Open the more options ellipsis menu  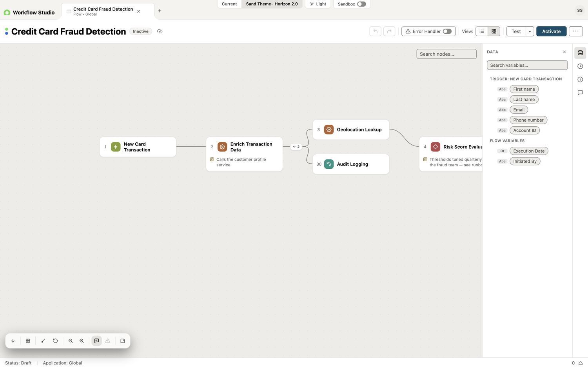pos(575,31)
